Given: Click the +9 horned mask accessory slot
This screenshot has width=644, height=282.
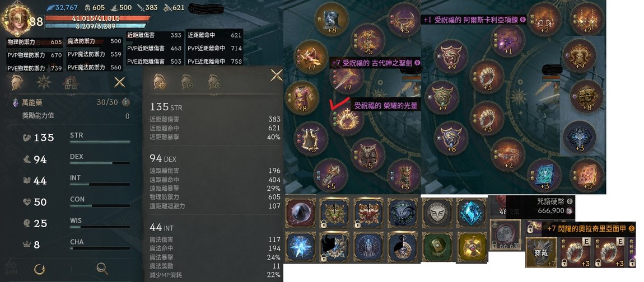Looking at the screenshot, I should coord(579,55).
